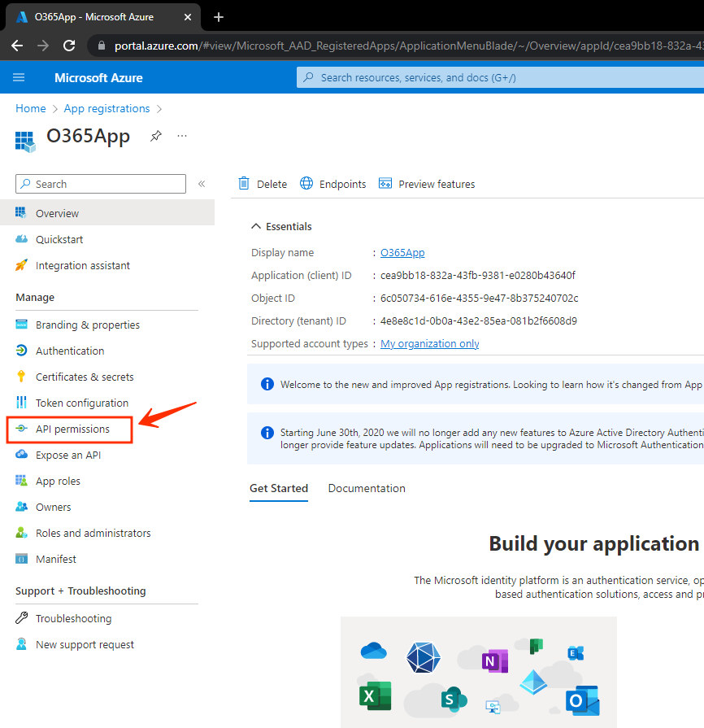Click the Integration assistant rocket icon
This screenshot has width=704, height=728.
tap(21, 265)
